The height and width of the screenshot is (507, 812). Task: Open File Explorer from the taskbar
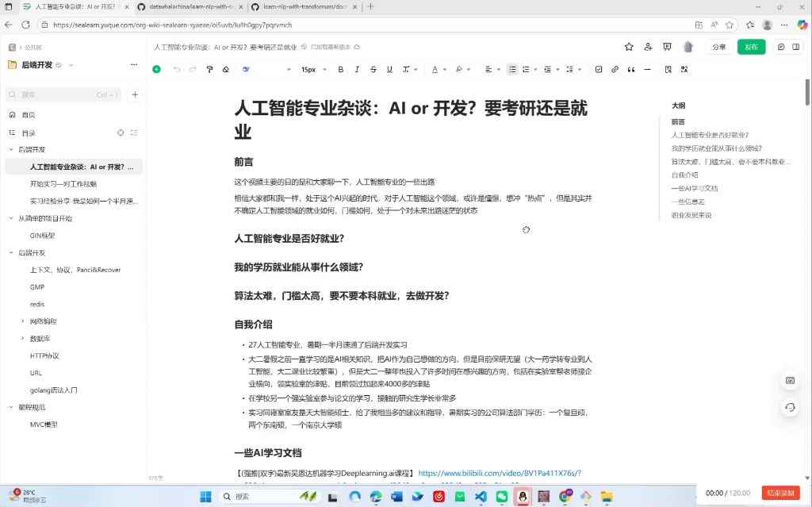[x=607, y=497]
